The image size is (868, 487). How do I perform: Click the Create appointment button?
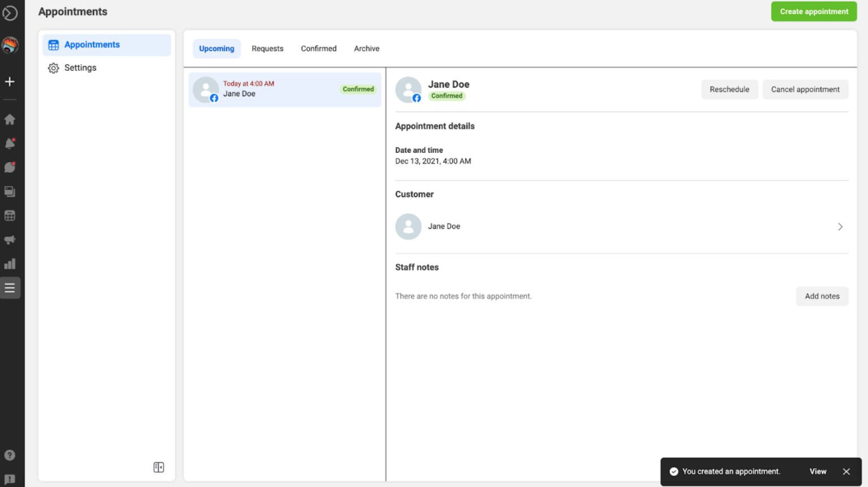click(814, 11)
